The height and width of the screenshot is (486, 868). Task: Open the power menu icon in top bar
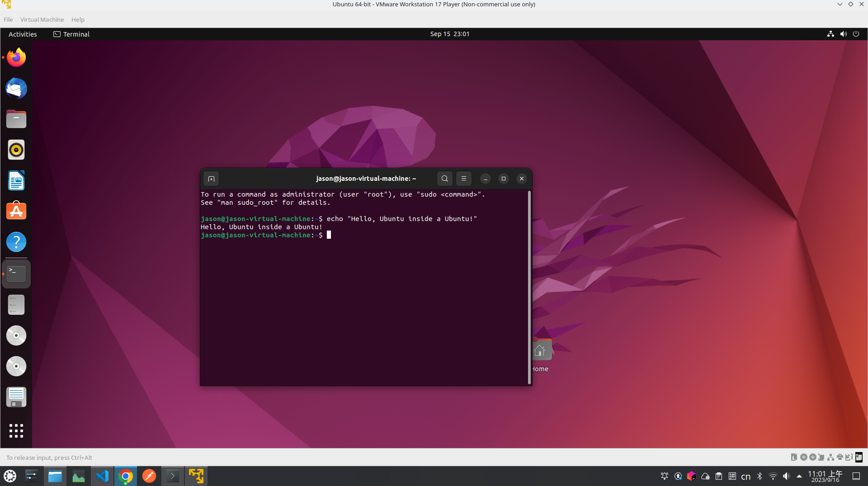click(x=856, y=34)
